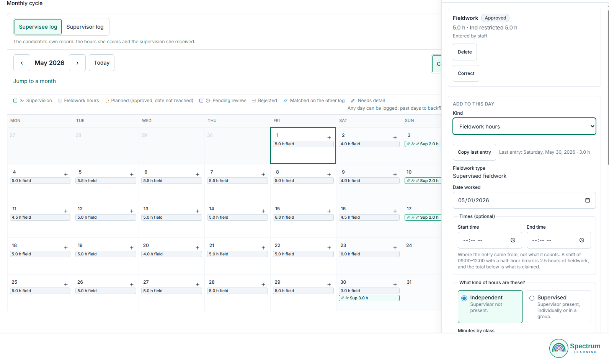Click plus icon on May 20

[x=198, y=248]
